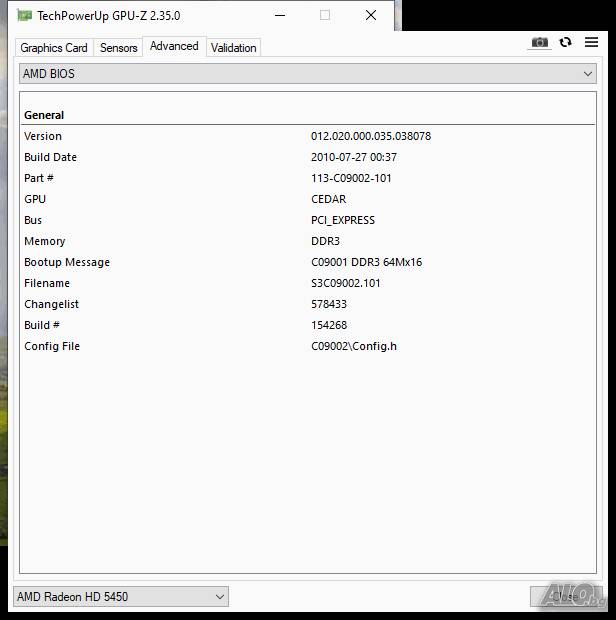Image resolution: width=616 pixels, height=620 pixels.
Task: Click the Version label row
Action: coord(43,136)
